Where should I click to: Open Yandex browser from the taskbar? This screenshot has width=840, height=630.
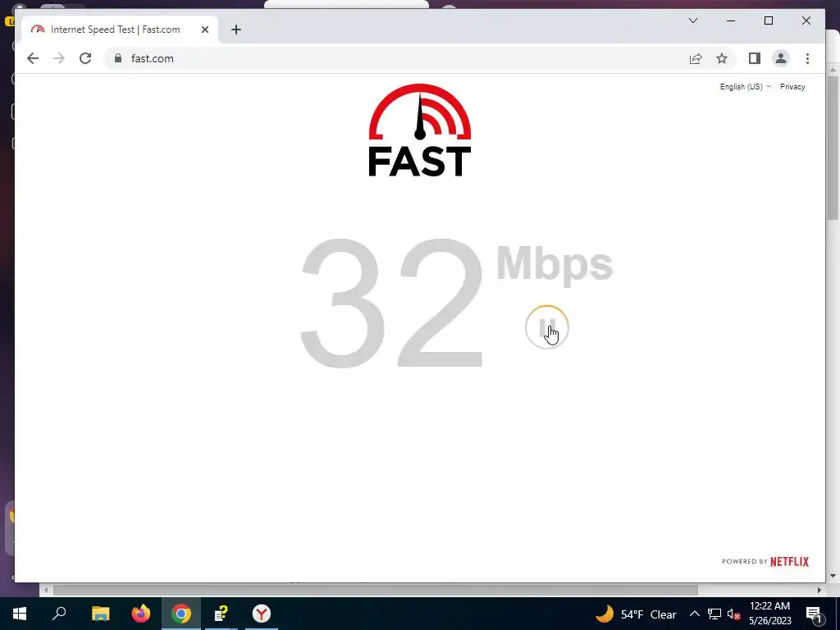click(x=262, y=614)
